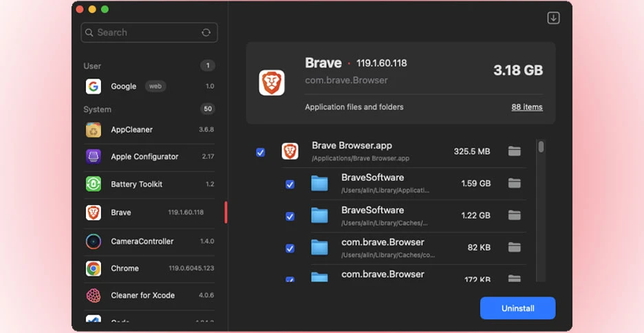The width and height of the screenshot is (644, 333).
Task: Click the Battery Toolkit app icon
Action: [x=94, y=184]
